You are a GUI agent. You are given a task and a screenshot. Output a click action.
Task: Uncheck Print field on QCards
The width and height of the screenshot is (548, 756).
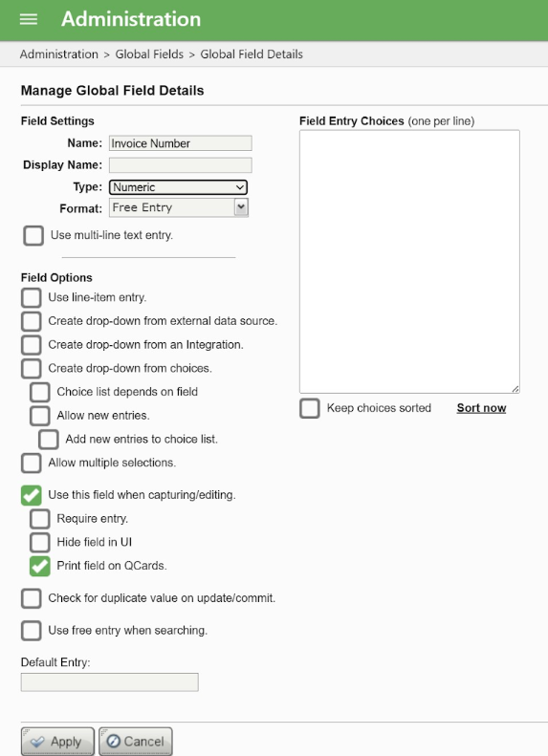(39, 566)
